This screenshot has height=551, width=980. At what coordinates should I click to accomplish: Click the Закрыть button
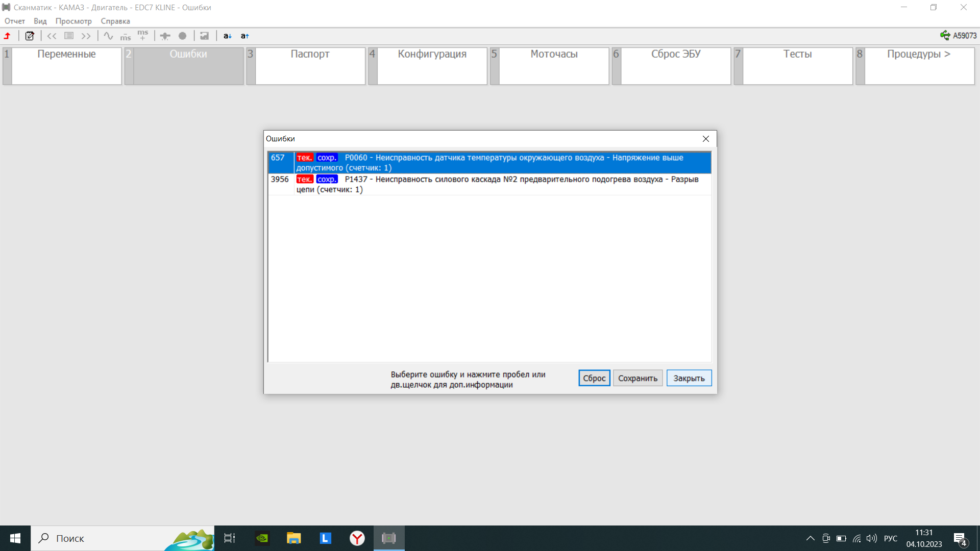point(689,378)
